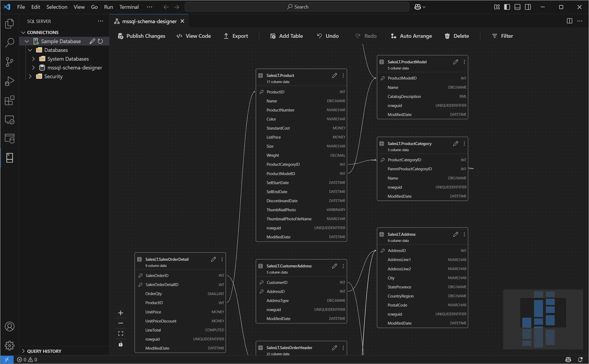This screenshot has width=589, height=364.
Task: Edit the SalesLT.Product table name
Action: coord(335,76)
